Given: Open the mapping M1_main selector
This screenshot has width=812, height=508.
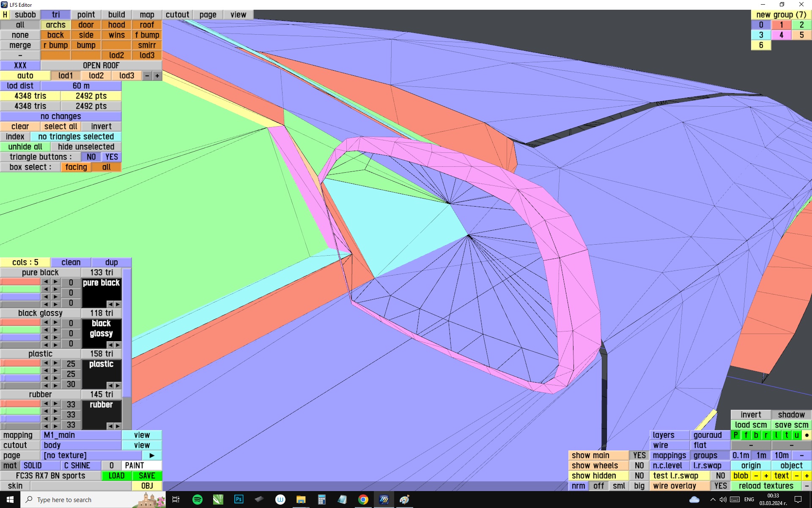Looking at the screenshot, I should [x=81, y=435].
